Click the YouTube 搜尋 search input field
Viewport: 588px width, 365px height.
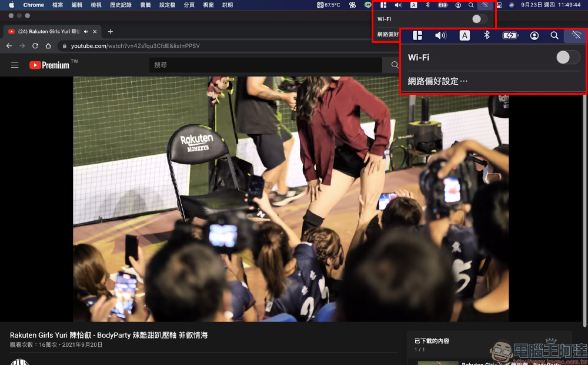(265, 65)
